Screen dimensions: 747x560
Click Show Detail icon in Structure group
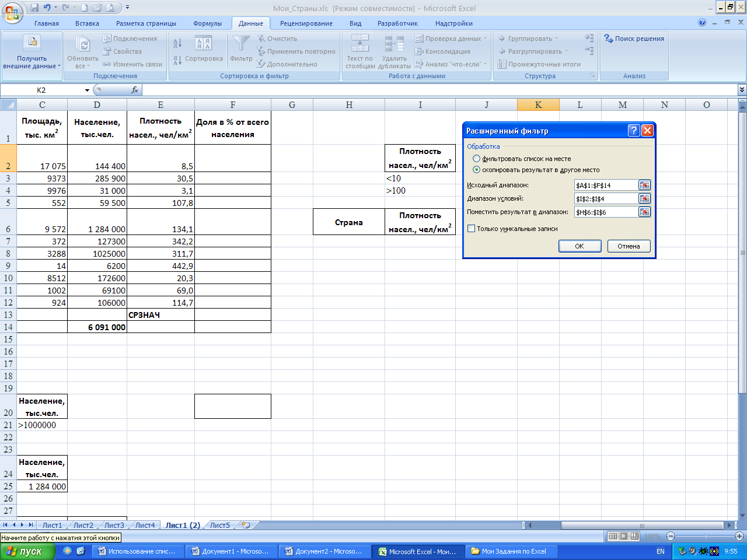pyautogui.click(x=589, y=38)
